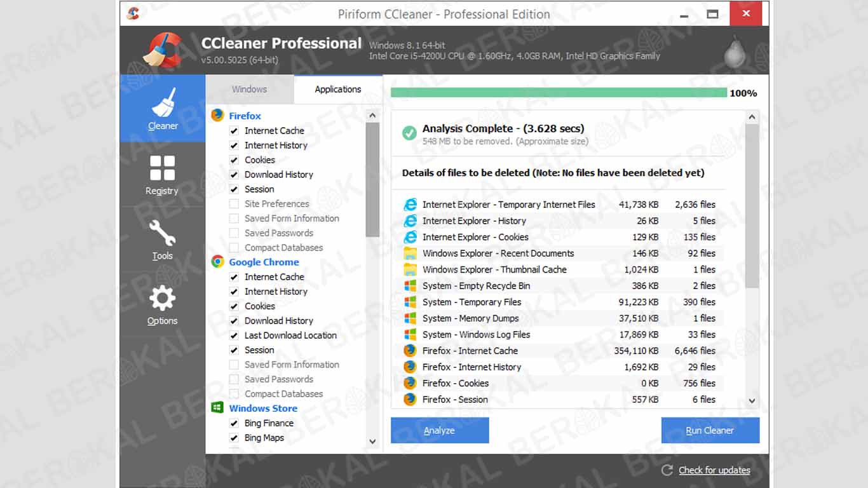Enable Chrome Compact Databases checkbox
The width and height of the screenshot is (868, 488).
coord(234,394)
